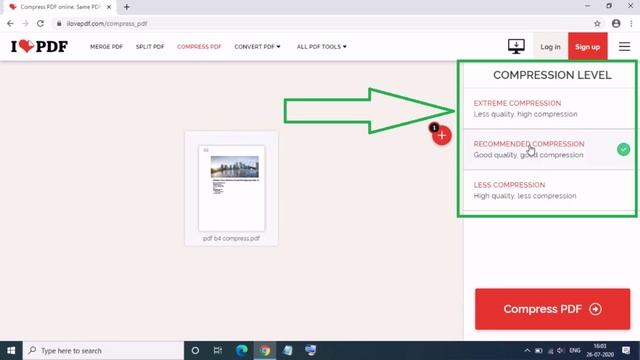Open the desktop app download icon
This screenshot has width=640, height=360.
click(516, 46)
